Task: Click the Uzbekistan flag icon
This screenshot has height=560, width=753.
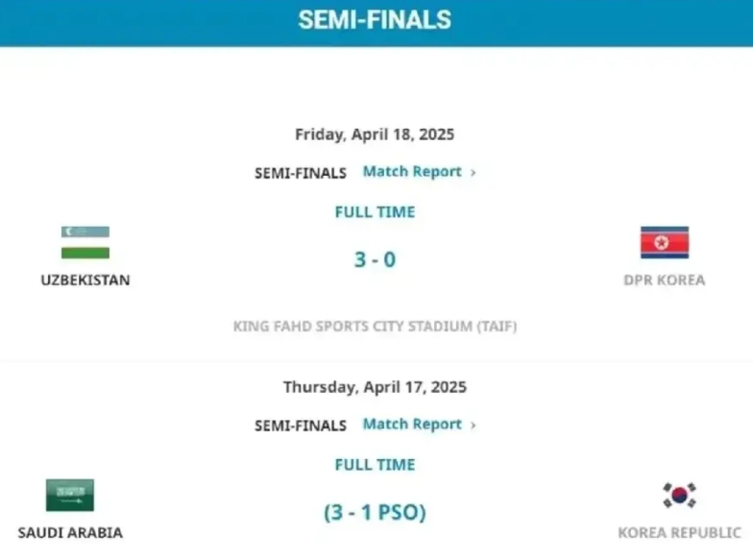Action: coord(85,242)
